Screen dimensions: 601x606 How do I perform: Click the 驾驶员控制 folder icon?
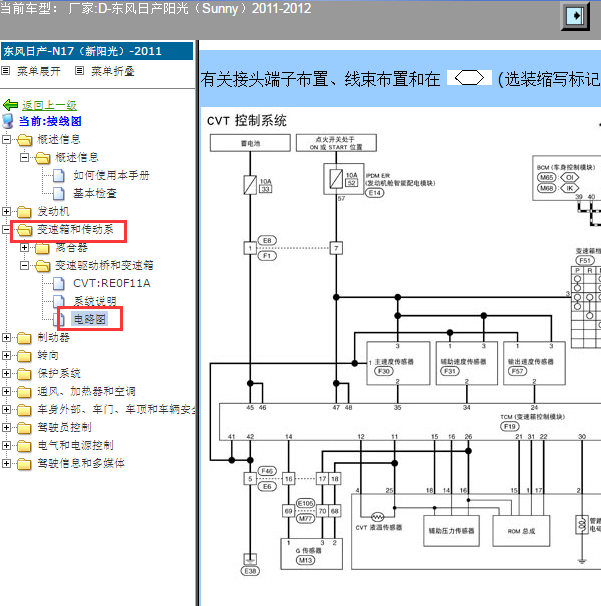[24, 427]
